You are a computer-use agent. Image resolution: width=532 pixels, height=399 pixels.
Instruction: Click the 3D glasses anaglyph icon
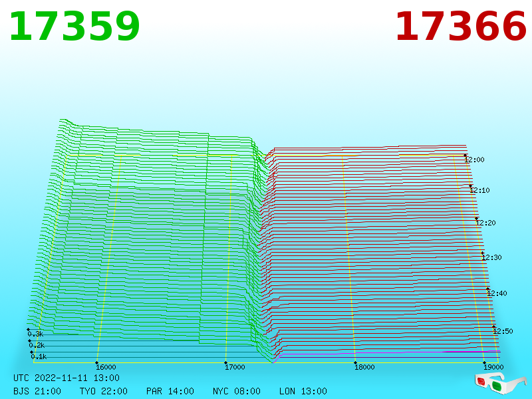(x=501, y=383)
